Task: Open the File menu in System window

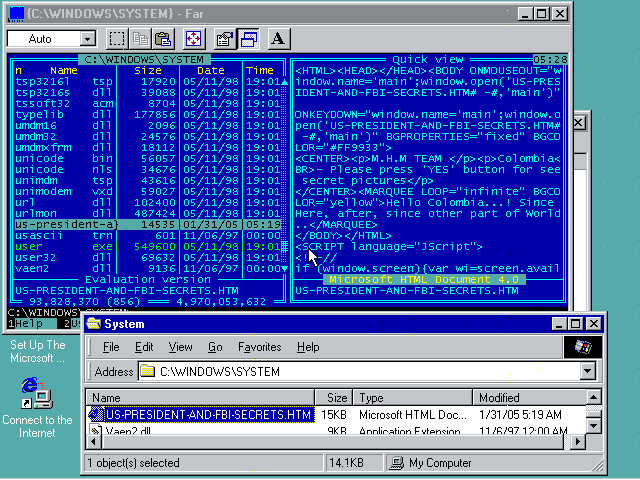Action: coord(111,347)
